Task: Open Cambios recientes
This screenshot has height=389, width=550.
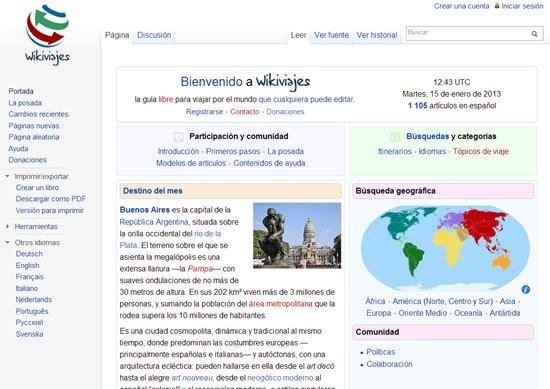Action: pos(38,114)
